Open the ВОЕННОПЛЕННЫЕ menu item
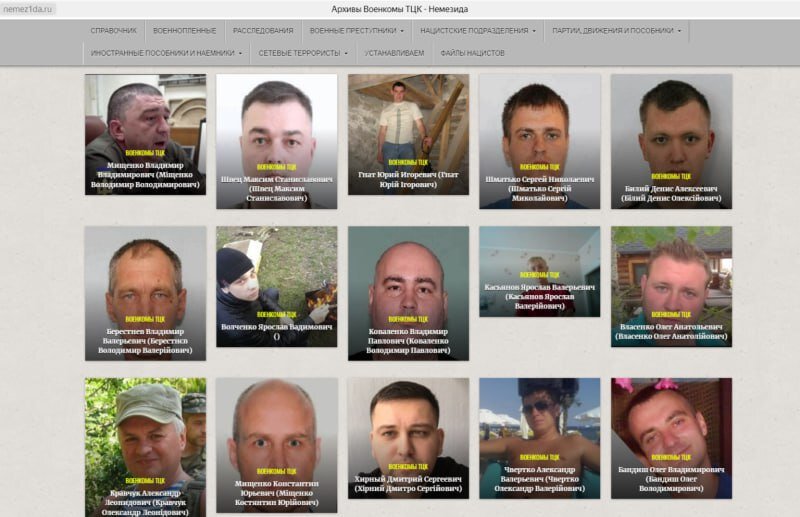800x517 pixels. pos(185,31)
